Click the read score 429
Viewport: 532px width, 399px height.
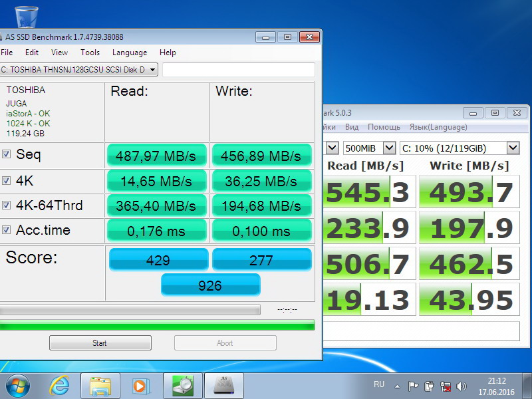point(158,260)
